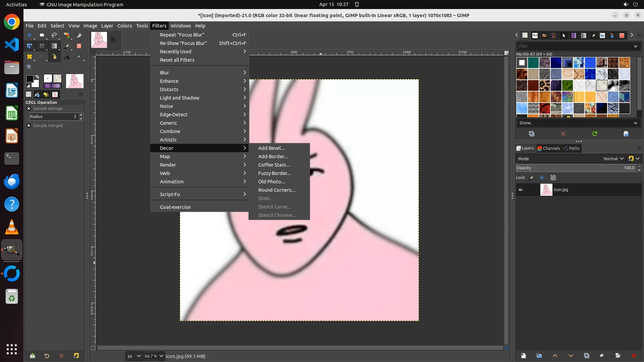Select the Zoom magnifier tool

30,67
